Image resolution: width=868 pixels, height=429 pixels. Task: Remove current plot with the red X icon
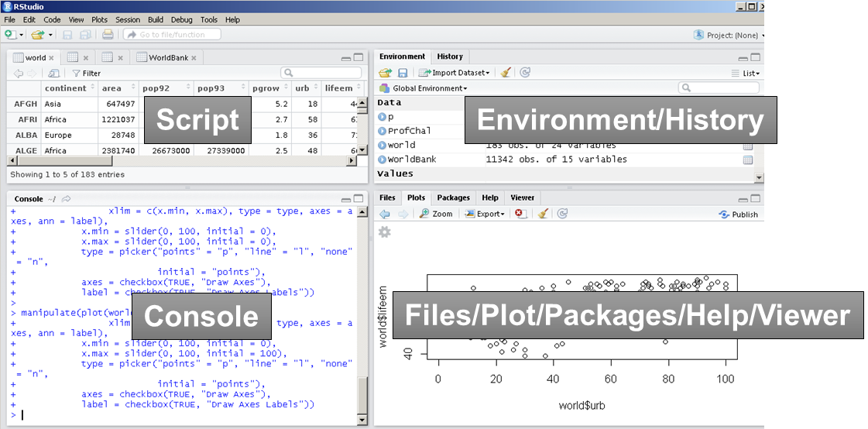click(x=520, y=214)
